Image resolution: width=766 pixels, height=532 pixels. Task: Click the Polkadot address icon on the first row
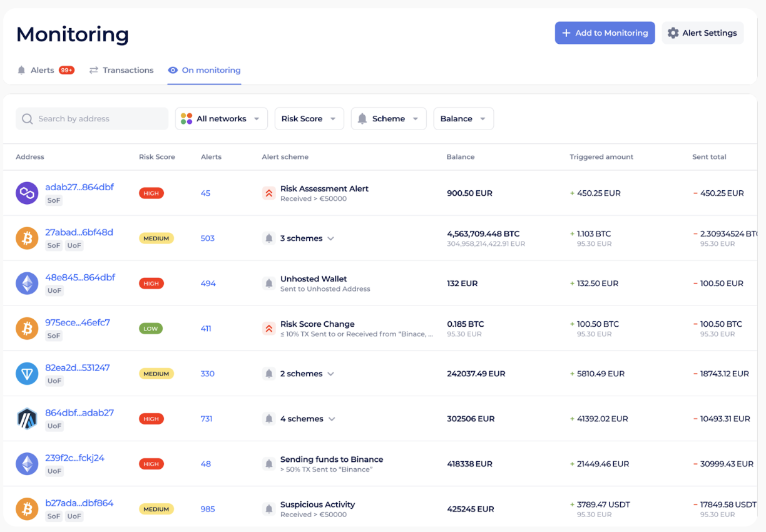click(x=27, y=193)
